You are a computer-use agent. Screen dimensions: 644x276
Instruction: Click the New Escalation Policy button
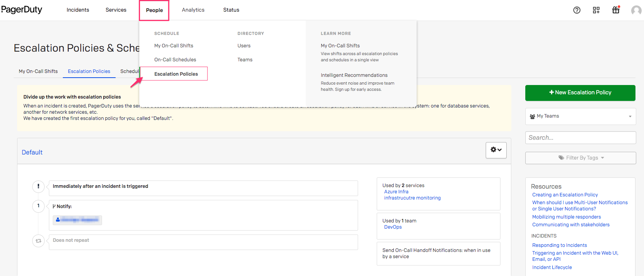580,92
